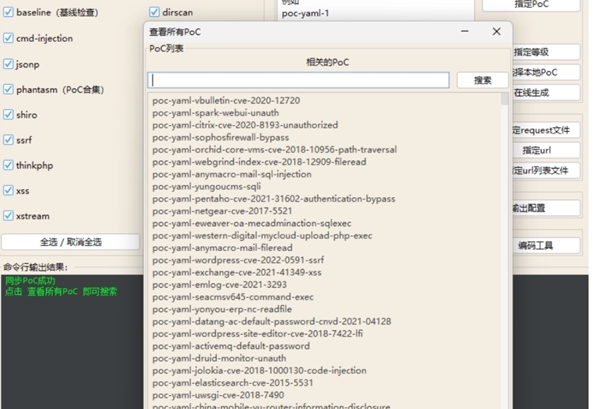Select poc-yaml-netgear-cve-2017-5521
Image resolution: width=600 pixels, height=409 pixels.
[222, 211]
